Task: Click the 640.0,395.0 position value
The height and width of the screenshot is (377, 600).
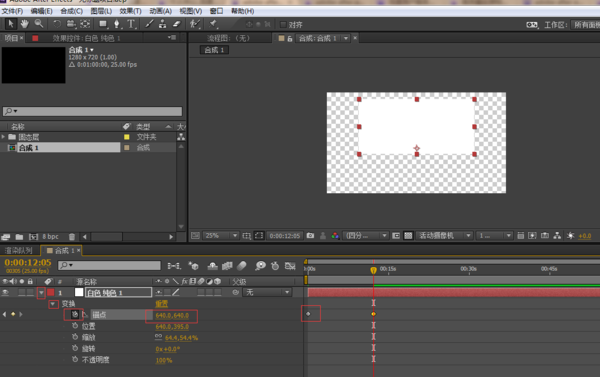Action: click(x=172, y=326)
